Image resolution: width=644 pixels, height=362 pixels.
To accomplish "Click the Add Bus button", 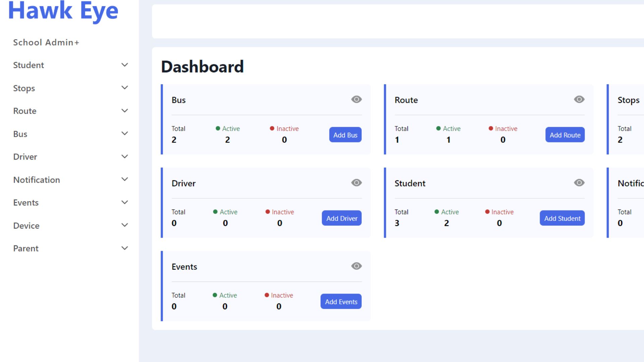I will tap(345, 135).
